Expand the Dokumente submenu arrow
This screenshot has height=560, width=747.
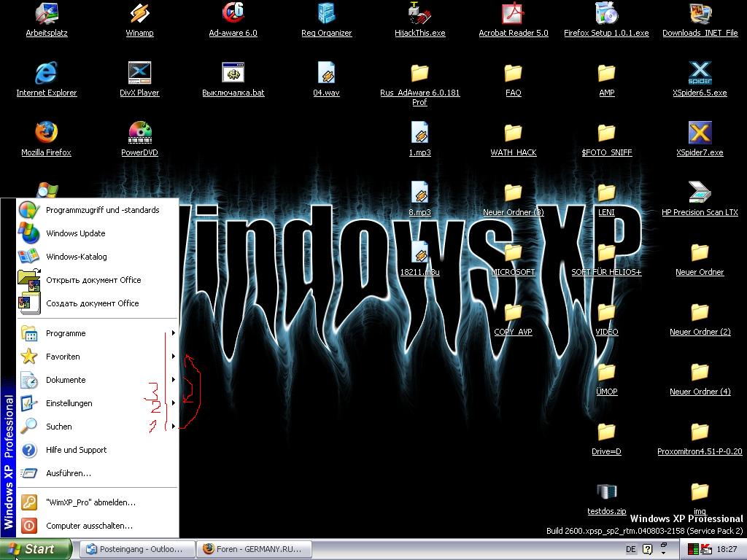(x=174, y=380)
